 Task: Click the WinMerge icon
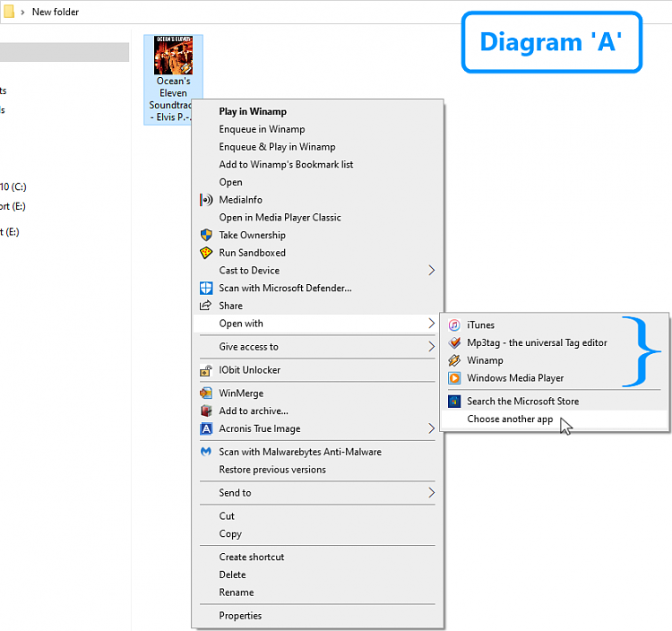tap(205, 393)
